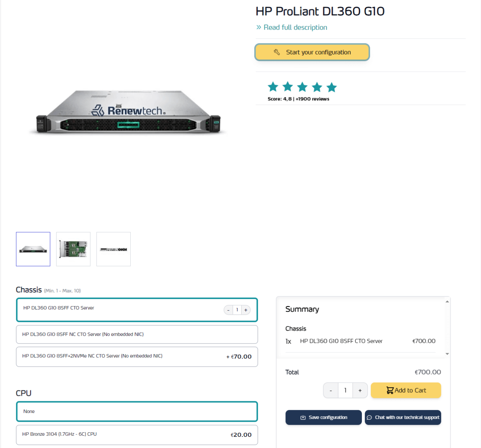Open the Read full description link
481x448 pixels.
pos(295,27)
